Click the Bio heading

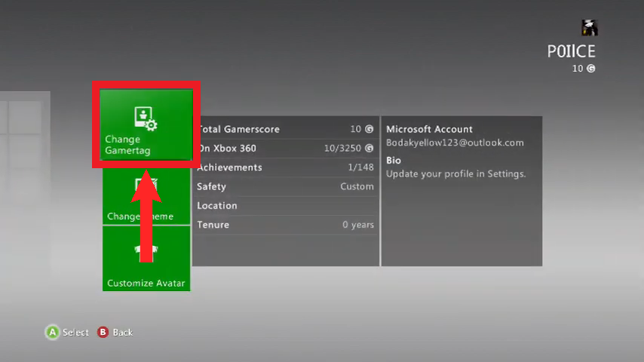[394, 160]
